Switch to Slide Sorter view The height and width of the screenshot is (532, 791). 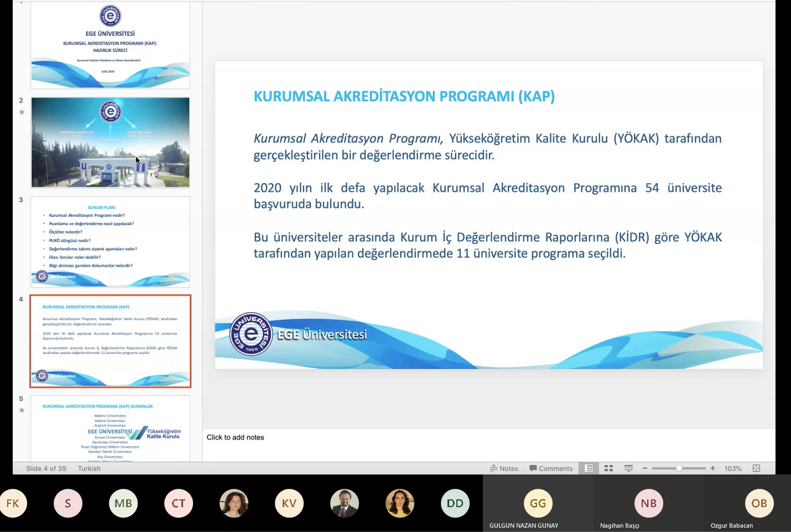608,468
